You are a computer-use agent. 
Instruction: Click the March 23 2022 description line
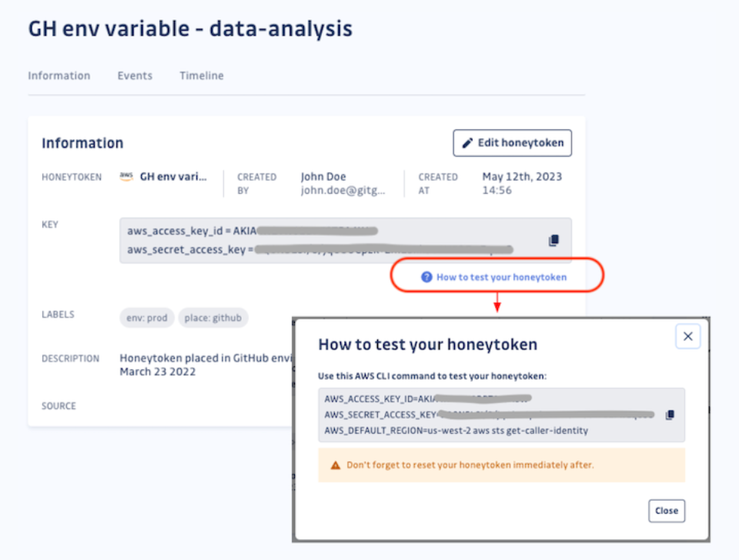tap(157, 372)
